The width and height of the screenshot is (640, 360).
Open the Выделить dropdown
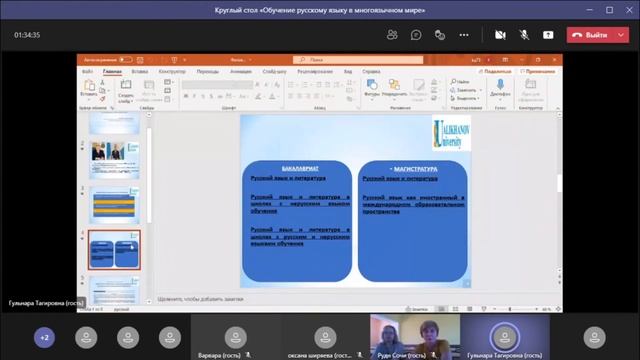coord(465,98)
